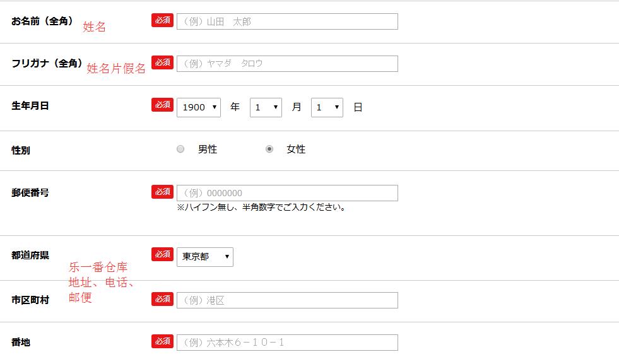This screenshot has height=364, width=619.
Task: Click the 必須 badge beside 市区町村
Action: (162, 299)
